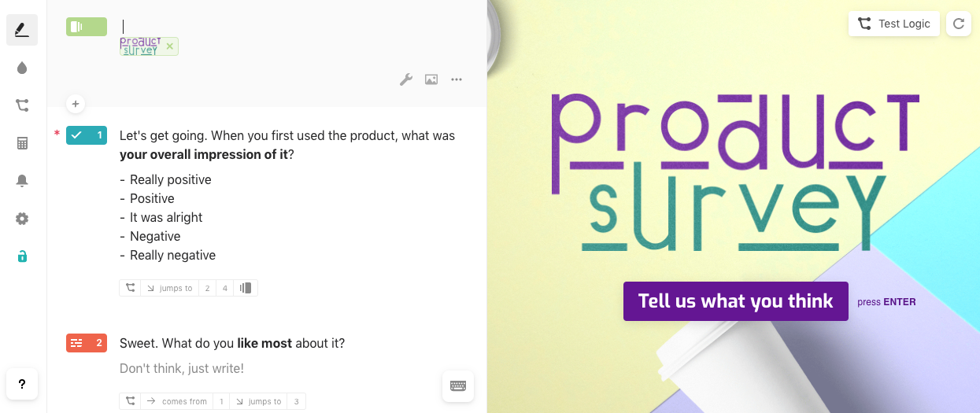This screenshot has height=413, width=980.
Task: Remove the Product Survey image attachment
Action: pos(169,46)
